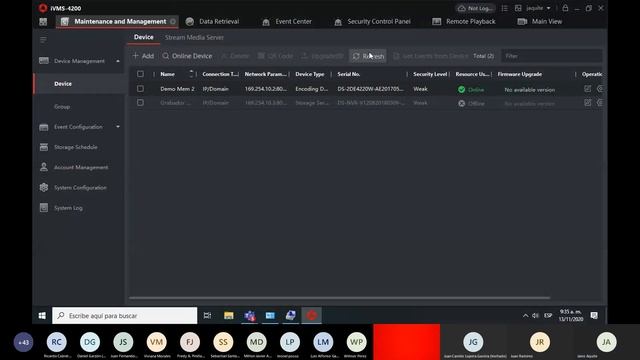
Task: Click the iVMS-4200 red taskbar icon
Action: pos(311,316)
